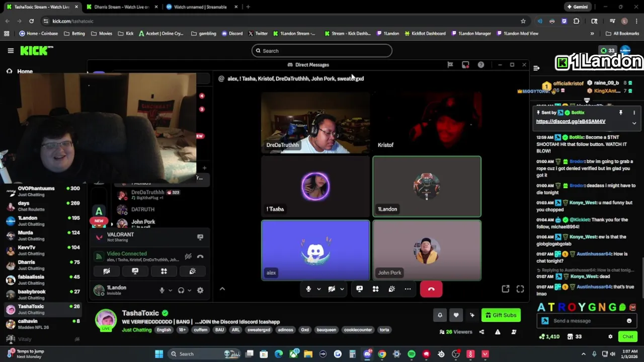
Task: Open Discord user settings gear
Action: [x=200, y=290]
